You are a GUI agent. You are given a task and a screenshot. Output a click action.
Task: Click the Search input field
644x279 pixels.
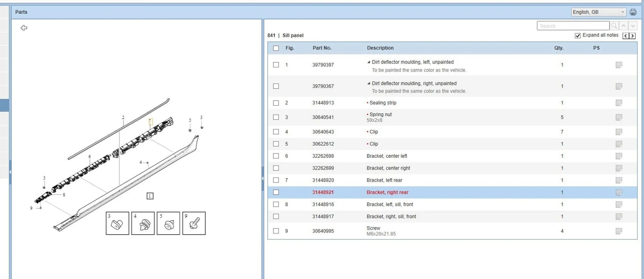click(x=573, y=26)
